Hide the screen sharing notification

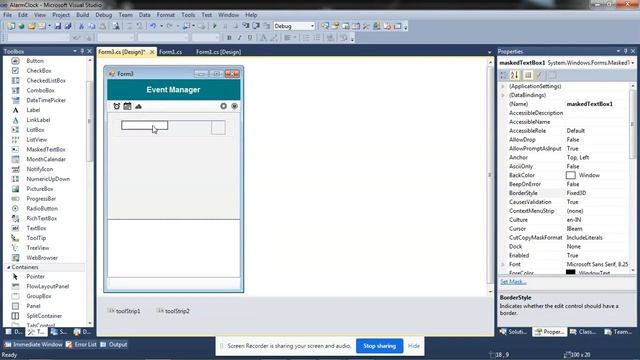pyautogui.click(x=413, y=346)
